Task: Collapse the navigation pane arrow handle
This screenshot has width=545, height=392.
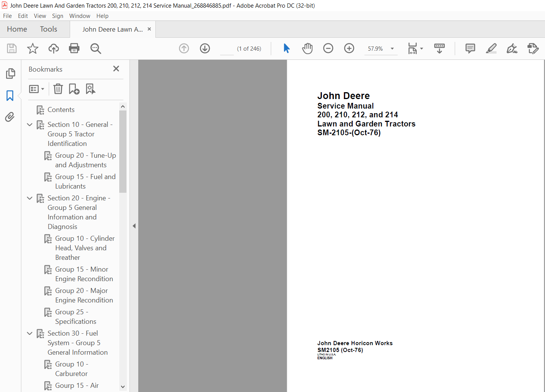Action: point(134,226)
